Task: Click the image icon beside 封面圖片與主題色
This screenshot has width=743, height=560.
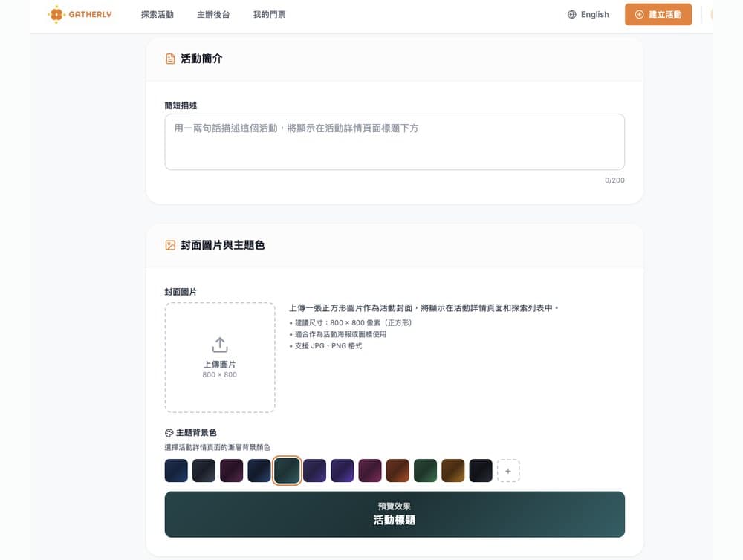Action: coord(170,245)
